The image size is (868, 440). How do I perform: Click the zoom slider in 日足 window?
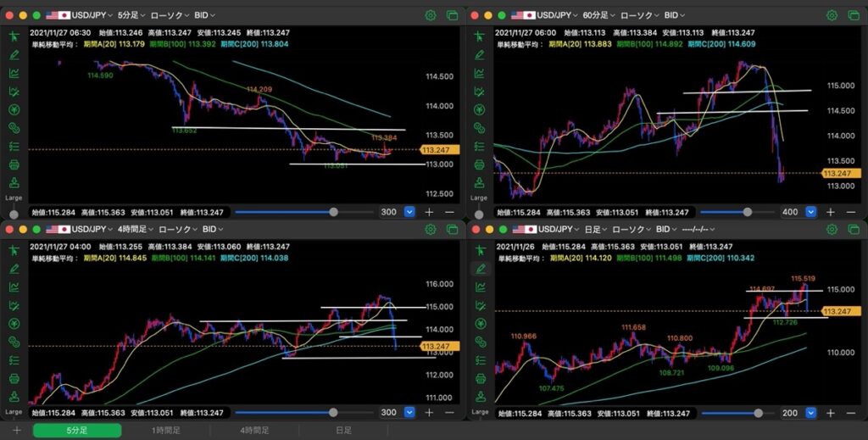[737, 413]
